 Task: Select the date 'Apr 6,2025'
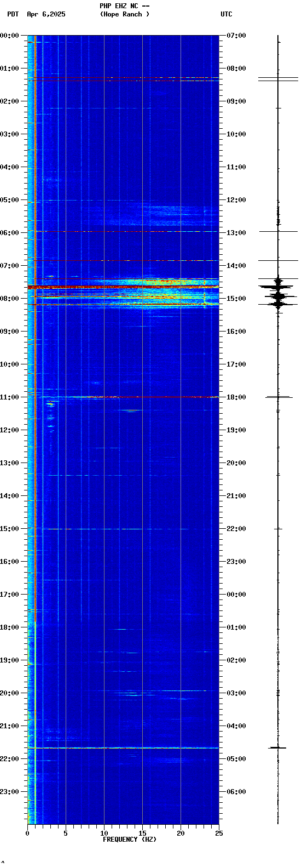point(46,14)
